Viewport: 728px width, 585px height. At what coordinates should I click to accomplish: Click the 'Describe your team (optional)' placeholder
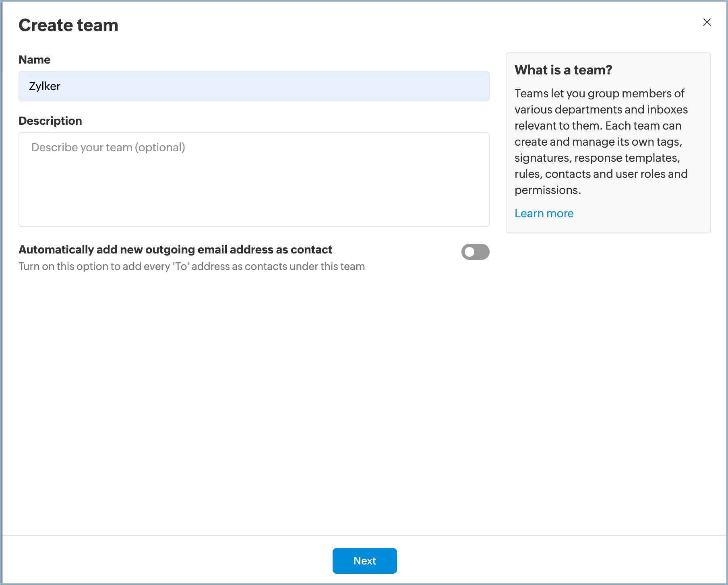click(x=108, y=147)
